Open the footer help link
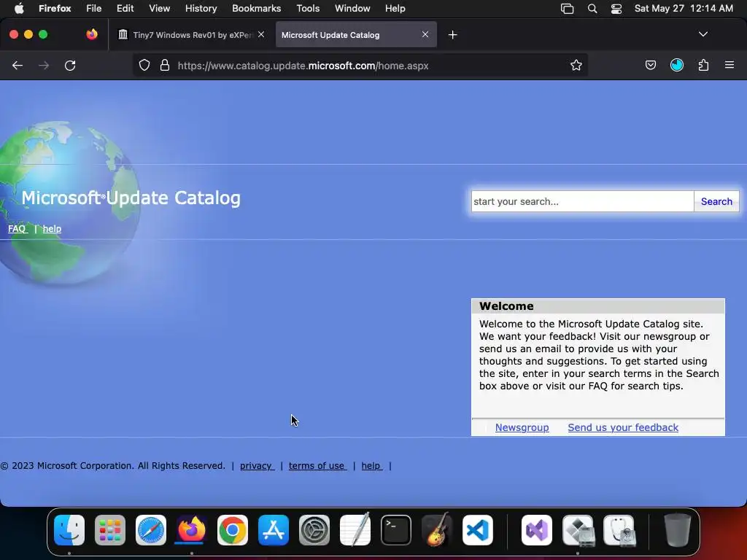 pos(371,466)
